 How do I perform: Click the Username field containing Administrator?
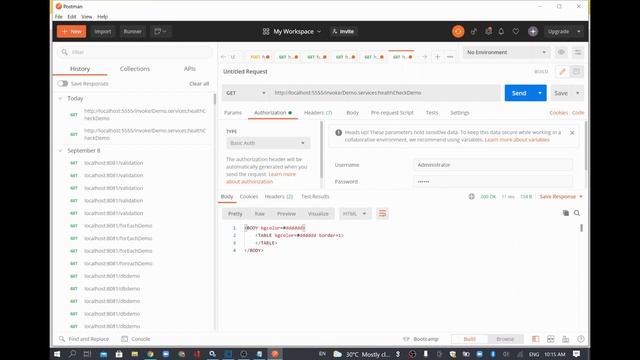(x=493, y=165)
